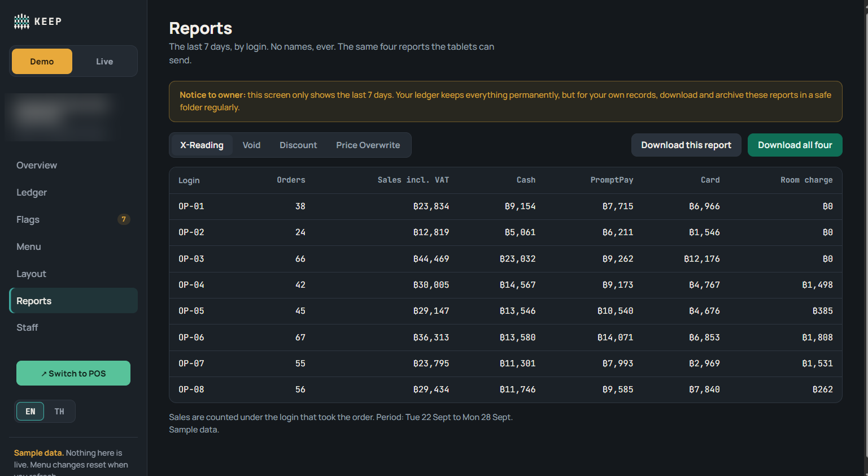868x476 pixels.
Task: Switch to Demo mode
Action: pos(42,61)
